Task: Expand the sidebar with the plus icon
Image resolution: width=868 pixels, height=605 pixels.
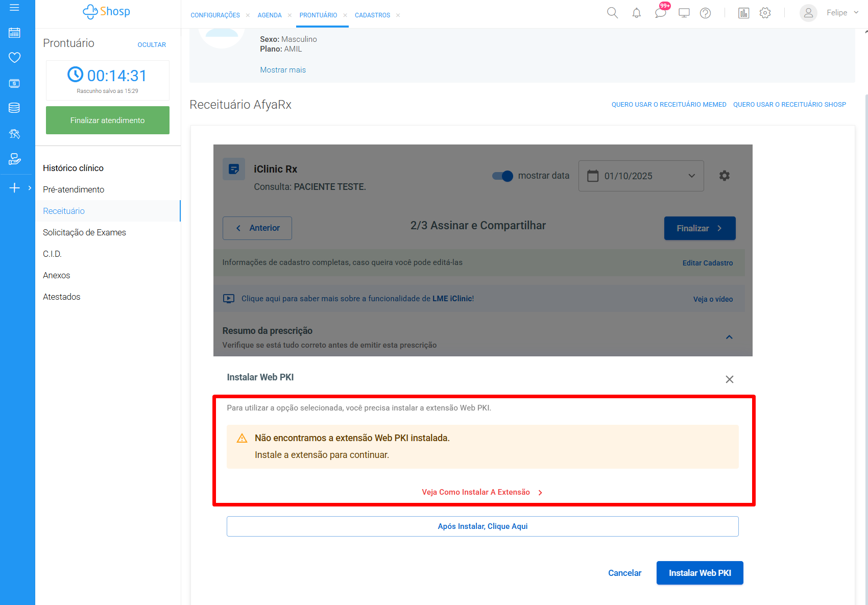Action: point(15,188)
